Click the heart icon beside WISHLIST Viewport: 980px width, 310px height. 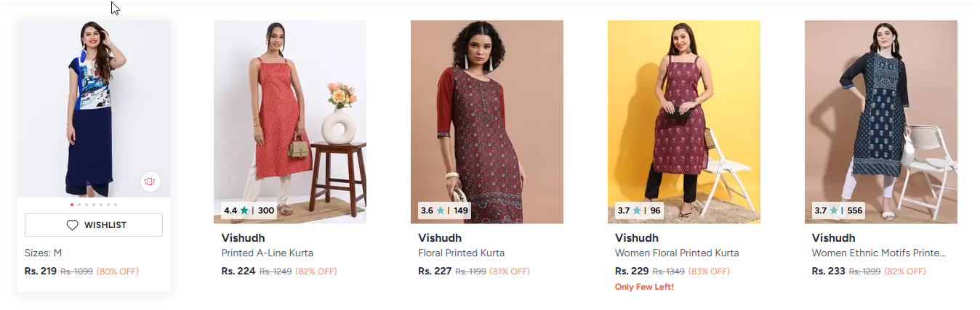[x=73, y=225]
